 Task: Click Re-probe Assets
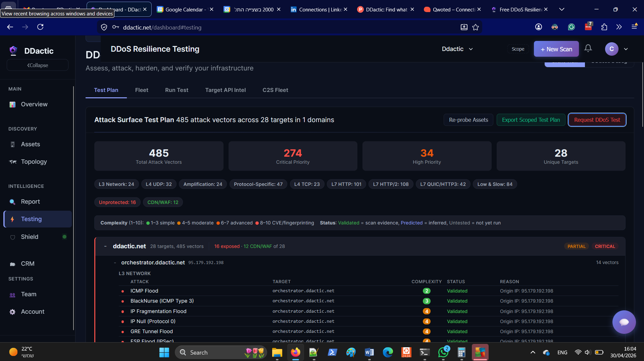point(468,120)
